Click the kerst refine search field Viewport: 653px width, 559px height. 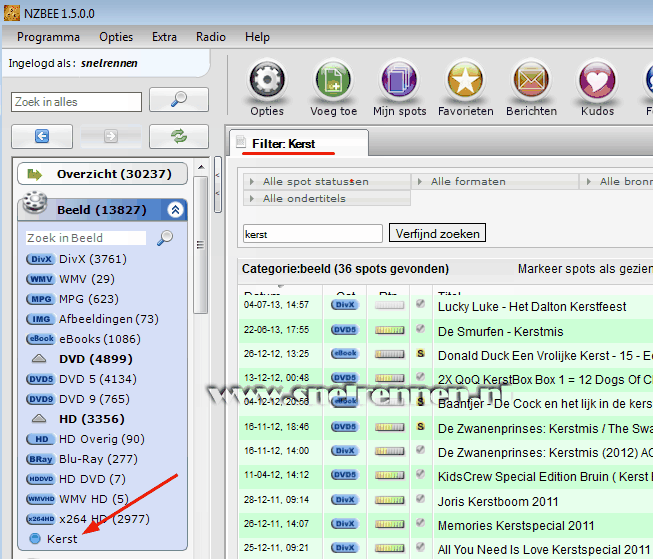[313, 234]
